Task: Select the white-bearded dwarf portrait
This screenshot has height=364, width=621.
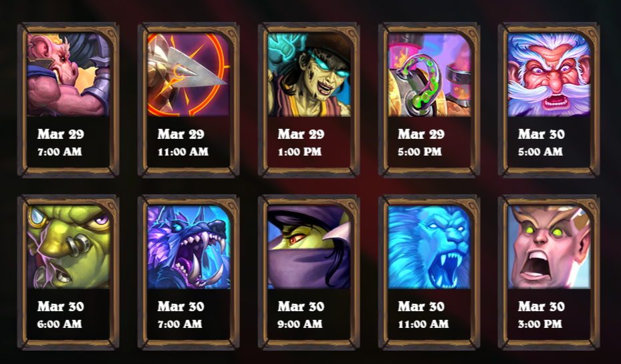Action: tap(549, 74)
